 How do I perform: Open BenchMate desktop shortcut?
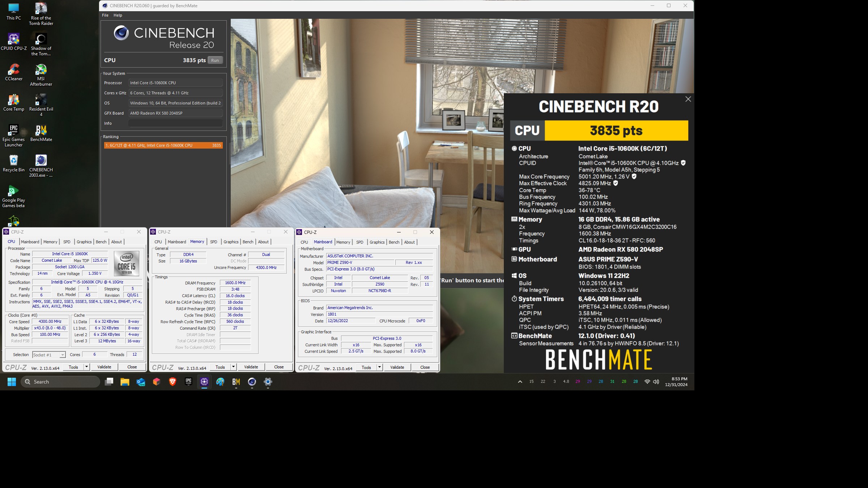(41, 133)
